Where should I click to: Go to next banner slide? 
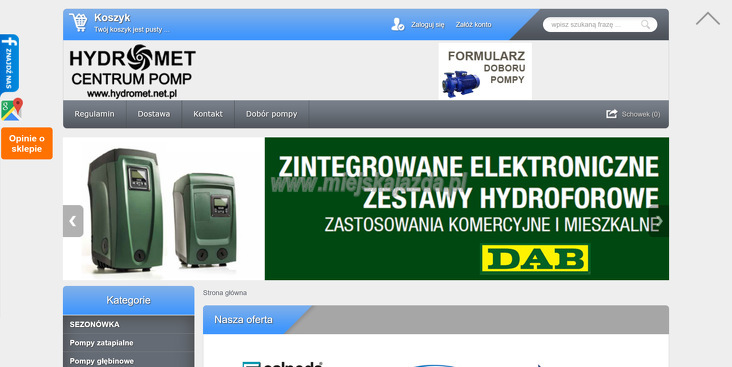coord(659,221)
